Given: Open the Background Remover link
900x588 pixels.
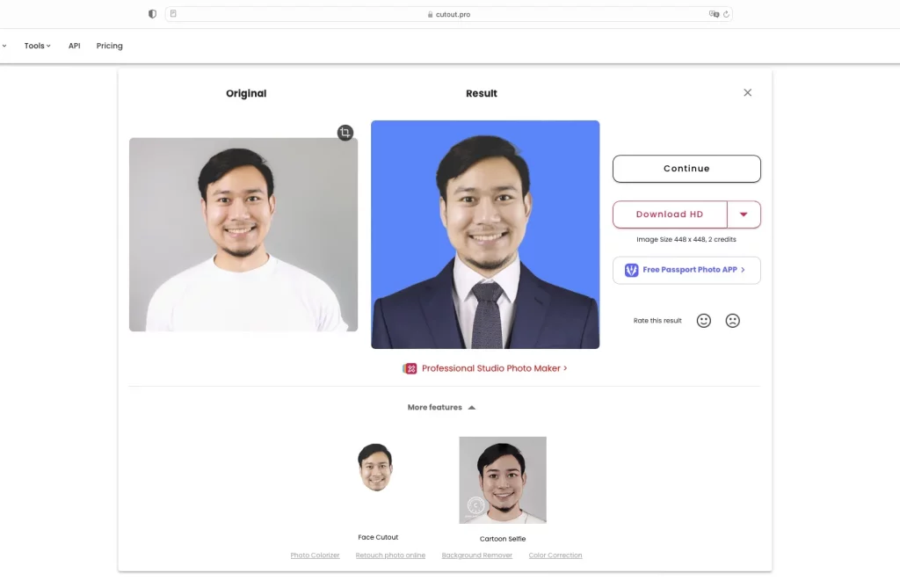Looking at the screenshot, I should (x=477, y=555).
